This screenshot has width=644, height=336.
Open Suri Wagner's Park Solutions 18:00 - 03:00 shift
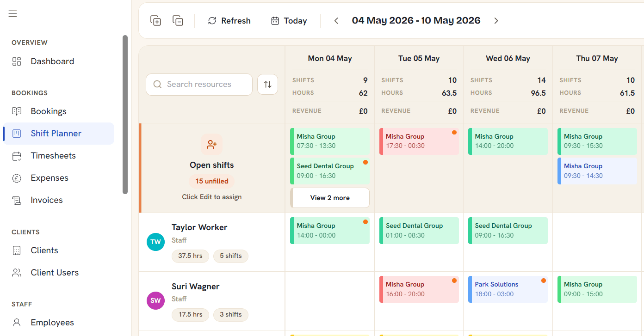pyautogui.click(x=508, y=289)
